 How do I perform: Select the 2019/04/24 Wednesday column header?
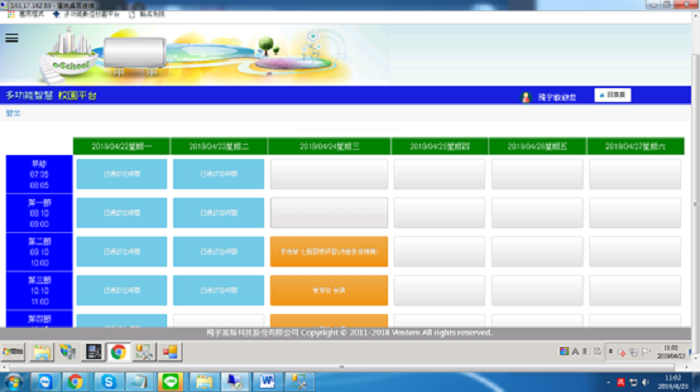coord(329,146)
